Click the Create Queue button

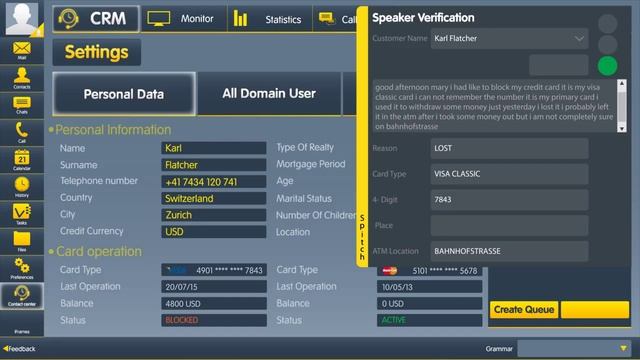[x=524, y=310]
